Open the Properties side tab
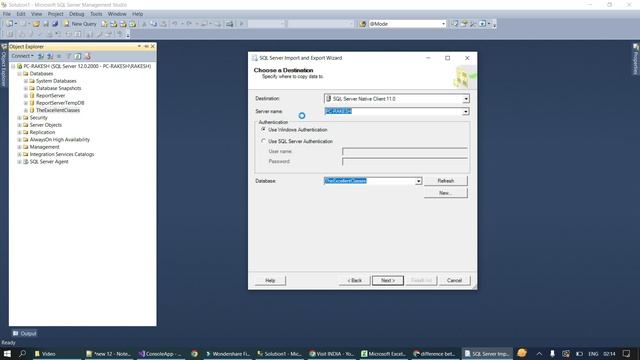The image size is (640, 360). [x=636, y=60]
